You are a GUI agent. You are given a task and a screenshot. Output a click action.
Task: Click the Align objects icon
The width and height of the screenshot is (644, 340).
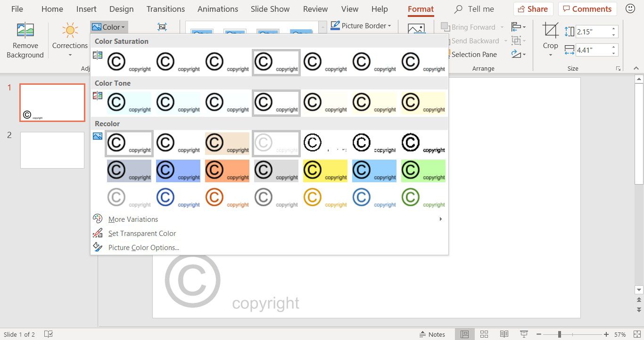pos(516,27)
